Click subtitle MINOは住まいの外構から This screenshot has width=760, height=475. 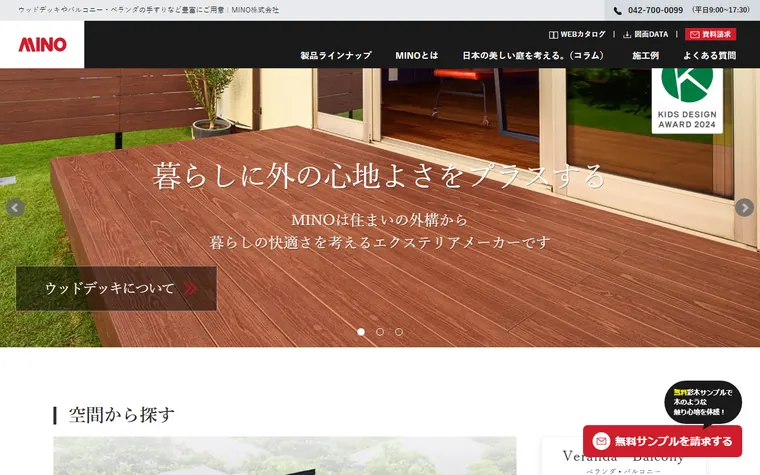coord(380,220)
